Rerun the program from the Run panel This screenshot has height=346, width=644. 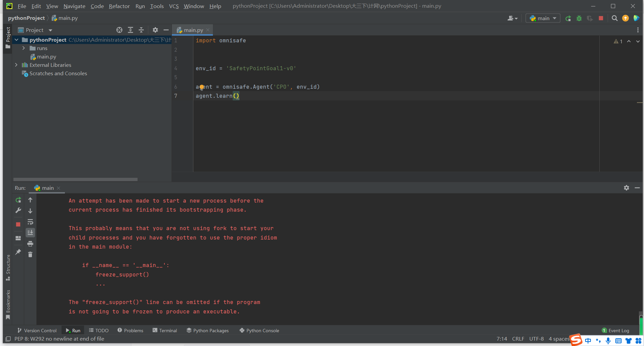tap(18, 200)
